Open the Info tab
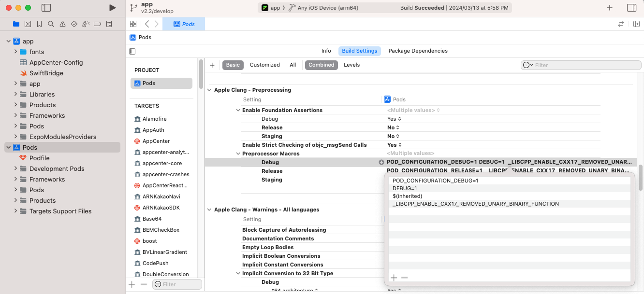The image size is (644, 294). [x=326, y=51]
